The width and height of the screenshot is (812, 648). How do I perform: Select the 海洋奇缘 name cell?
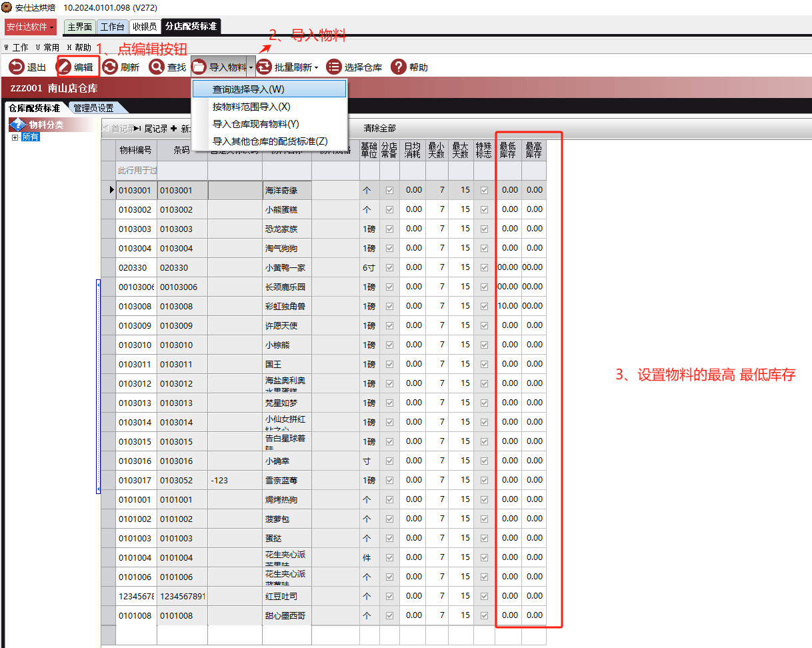[287, 190]
